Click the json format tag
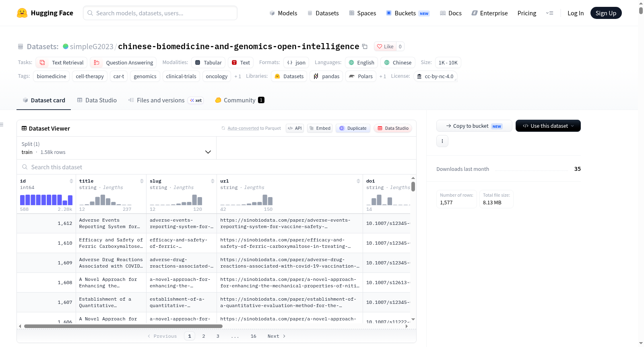The image size is (644, 347). pos(296,62)
